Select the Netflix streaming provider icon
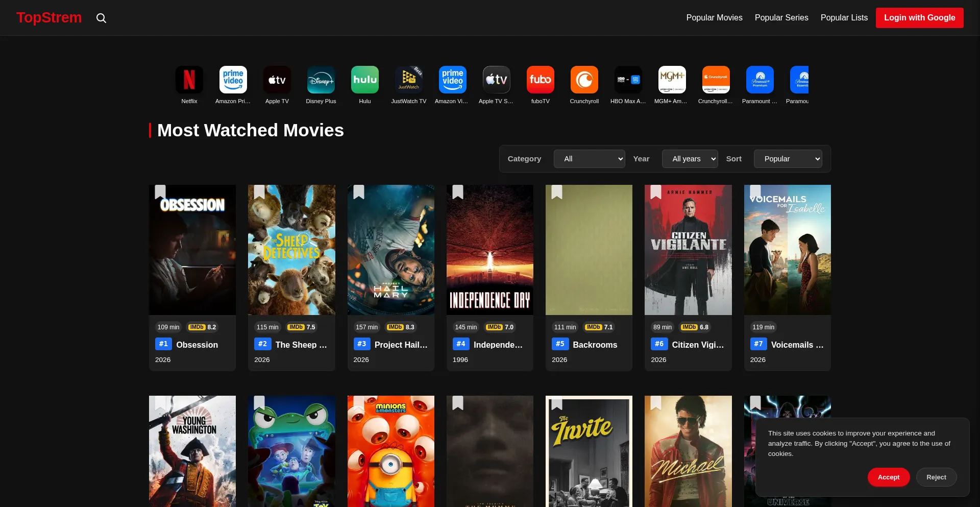The height and width of the screenshot is (507, 980). click(189, 80)
